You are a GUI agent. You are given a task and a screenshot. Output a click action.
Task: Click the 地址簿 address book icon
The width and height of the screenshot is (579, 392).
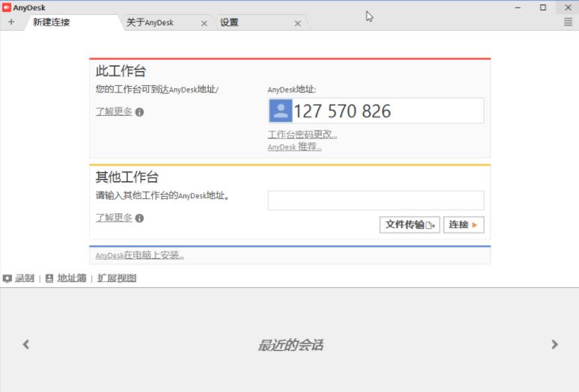tap(49, 278)
